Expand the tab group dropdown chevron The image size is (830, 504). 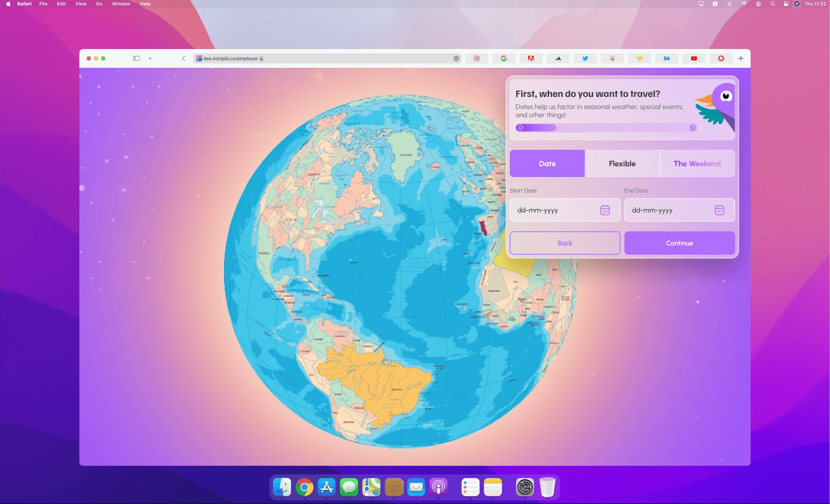(150, 58)
